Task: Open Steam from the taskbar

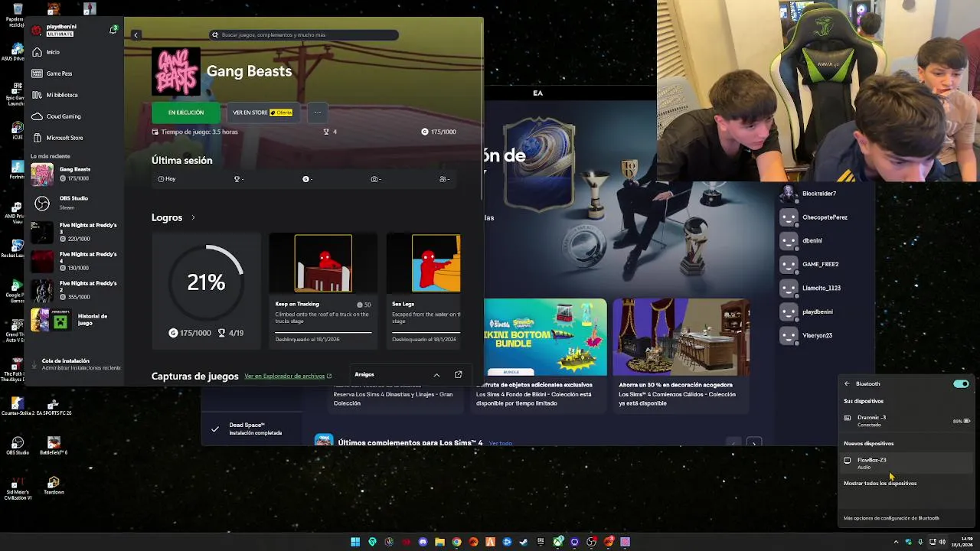Action: (524, 542)
